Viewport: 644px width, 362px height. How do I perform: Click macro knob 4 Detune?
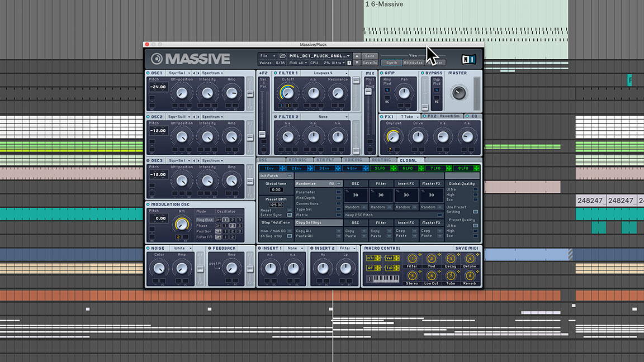tap(470, 259)
